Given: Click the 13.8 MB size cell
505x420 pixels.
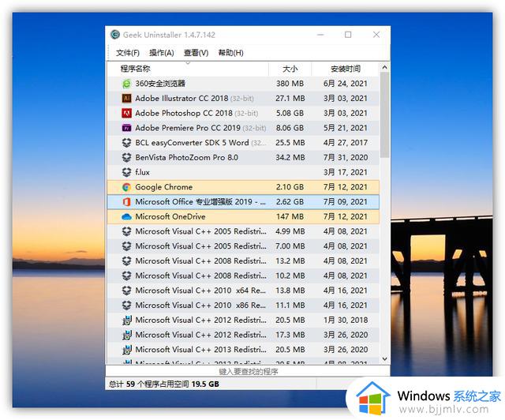Looking at the screenshot, I should pos(290,291).
